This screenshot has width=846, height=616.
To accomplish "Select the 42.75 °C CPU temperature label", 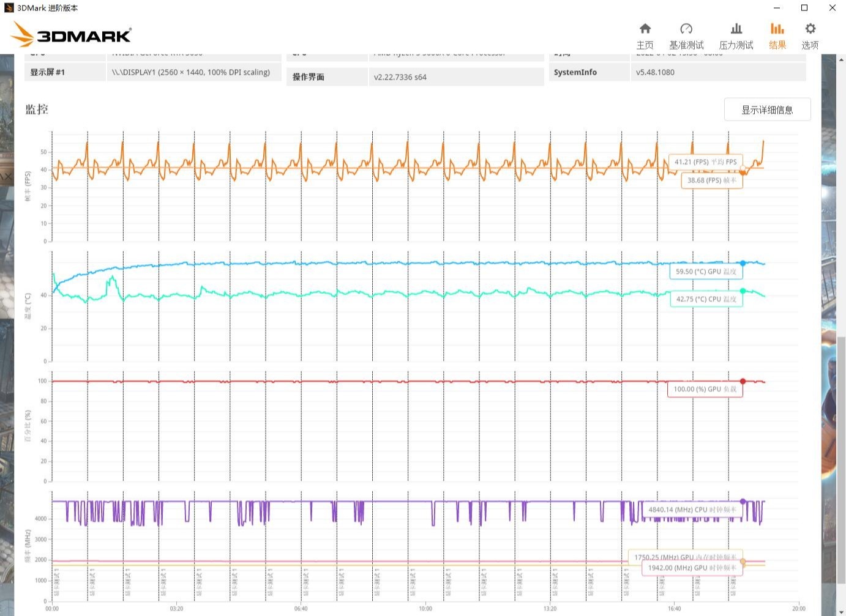I will (706, 299).
